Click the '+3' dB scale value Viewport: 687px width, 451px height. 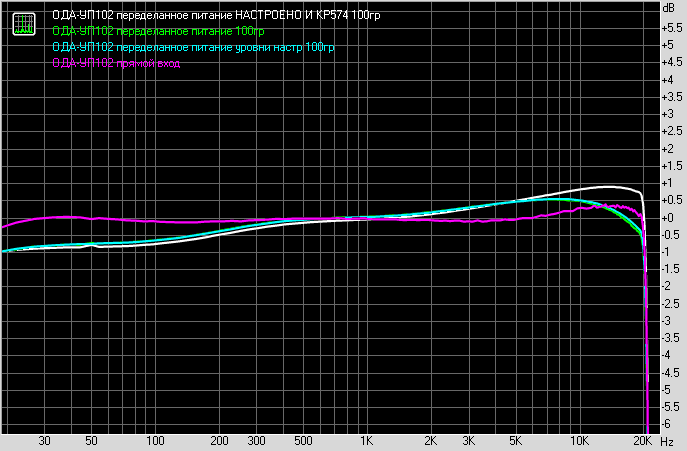(x=668, y=114)
